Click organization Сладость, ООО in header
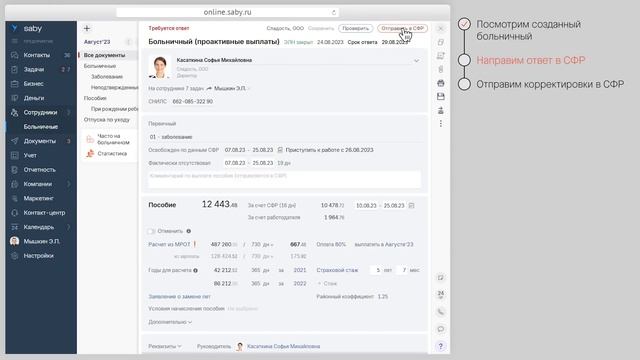 [x=285, y=29]
